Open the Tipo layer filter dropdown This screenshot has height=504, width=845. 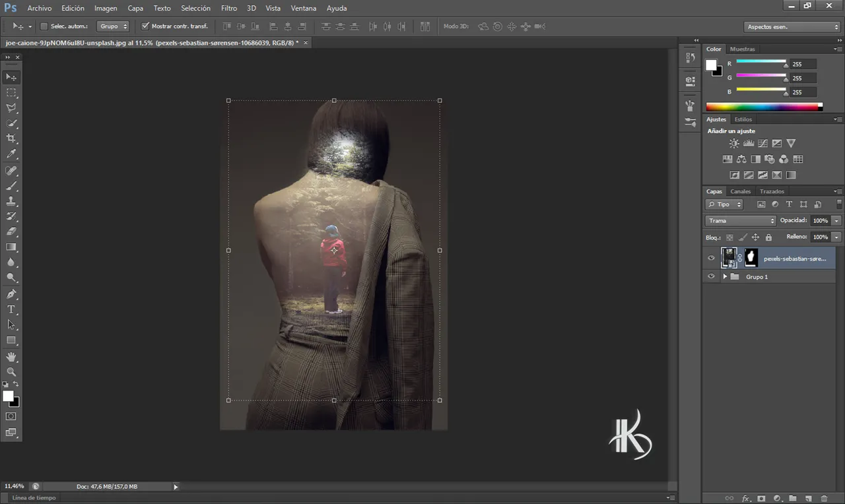click(724, 205)
